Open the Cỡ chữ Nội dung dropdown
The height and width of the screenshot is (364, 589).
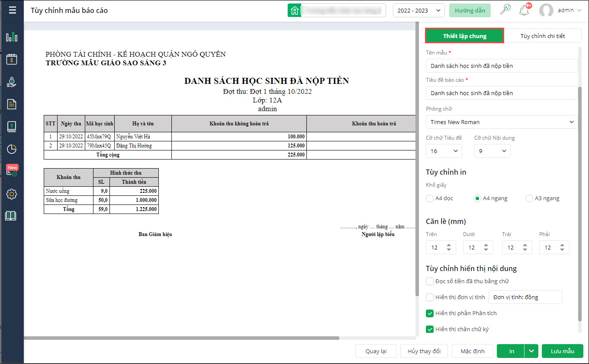pos(492,151)
